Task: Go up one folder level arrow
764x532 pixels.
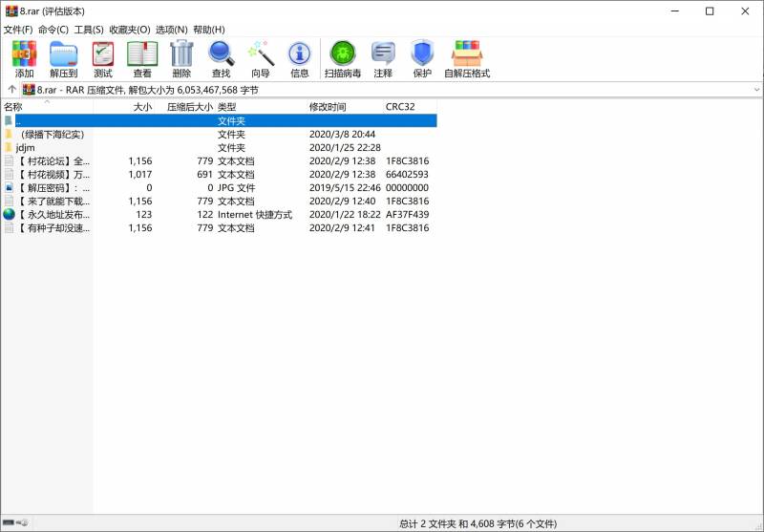Action: point(11,90)
